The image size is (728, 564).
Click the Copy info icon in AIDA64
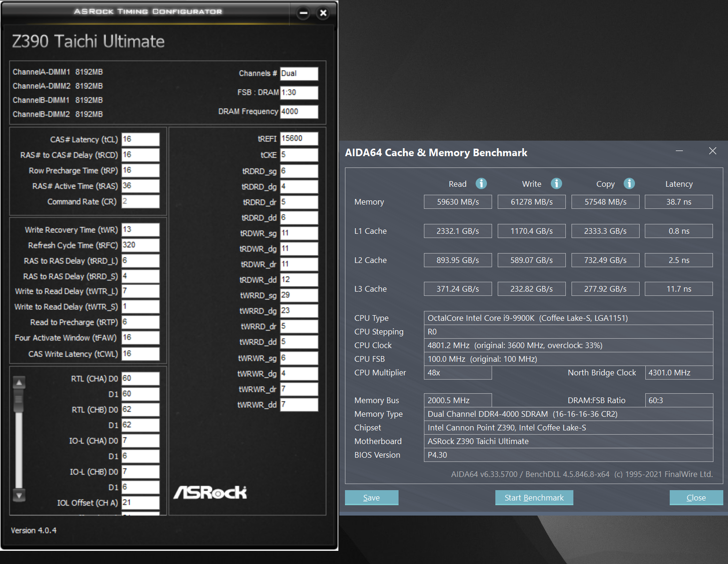click(629, 183)
